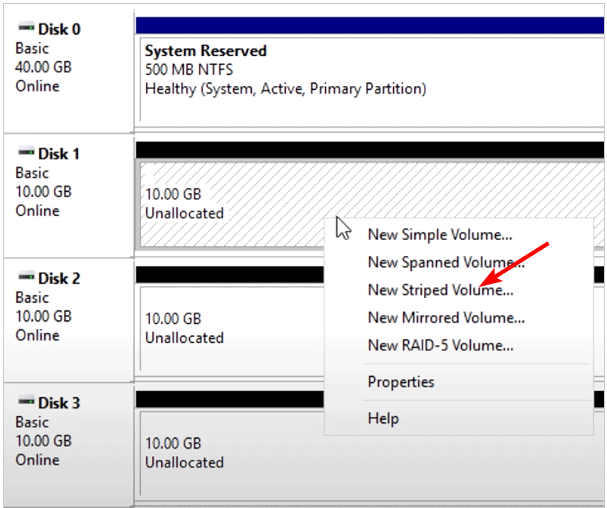Click '500 MB NTFS' text

(x=189, y=70)
